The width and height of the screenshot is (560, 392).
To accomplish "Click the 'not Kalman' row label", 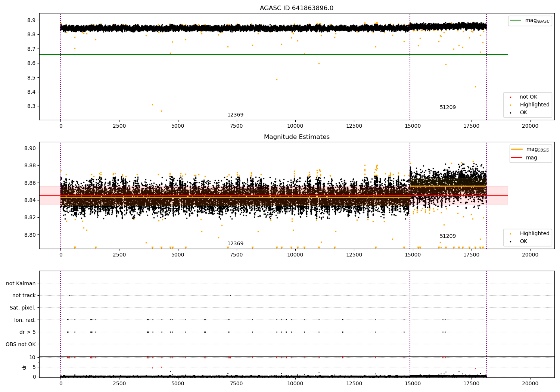I will pyautogui.click(x=21, y=283).
